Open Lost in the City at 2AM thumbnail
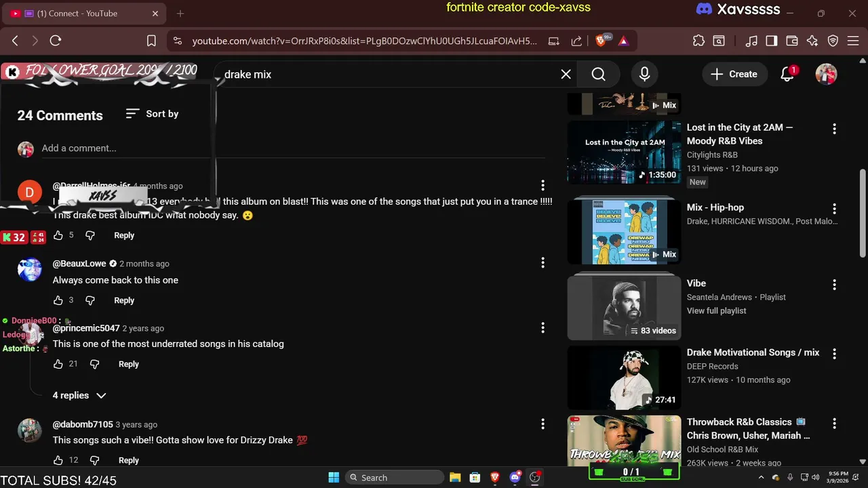This screenshot has width=868, height=488. click(624, 152)
